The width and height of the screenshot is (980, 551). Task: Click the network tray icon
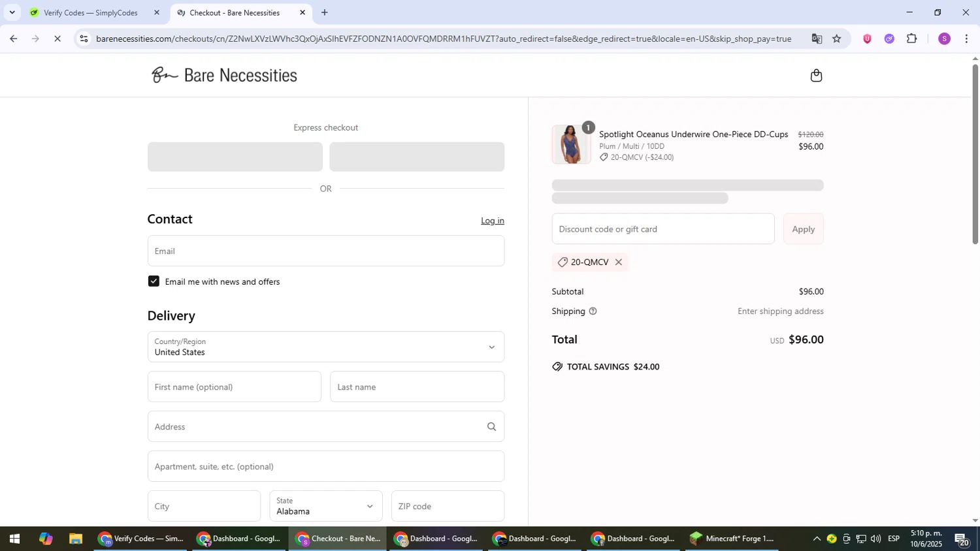861,539
